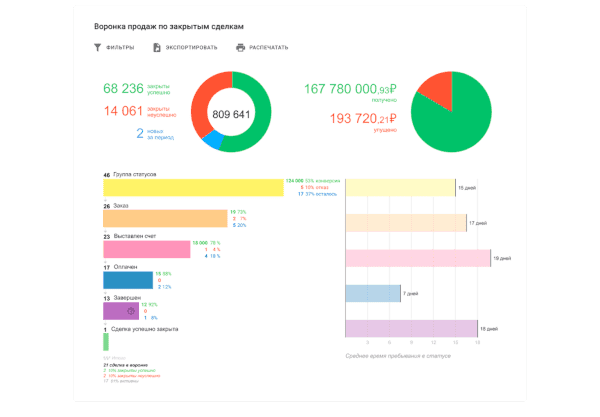Select the small blue donut chart segment

(211, 139)
